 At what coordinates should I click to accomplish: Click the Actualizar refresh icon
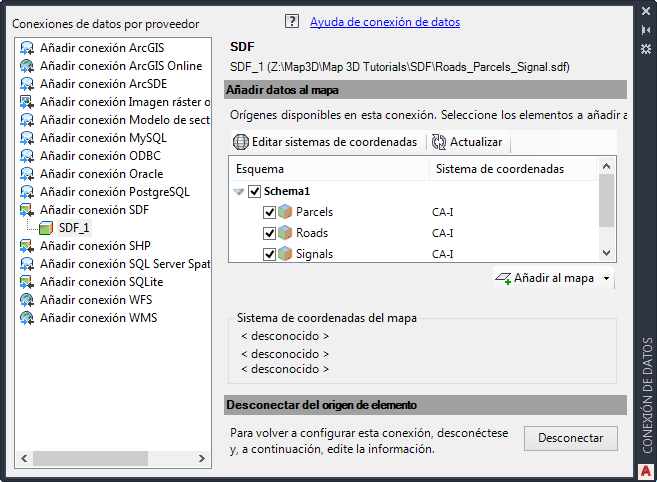click(439, 142)
